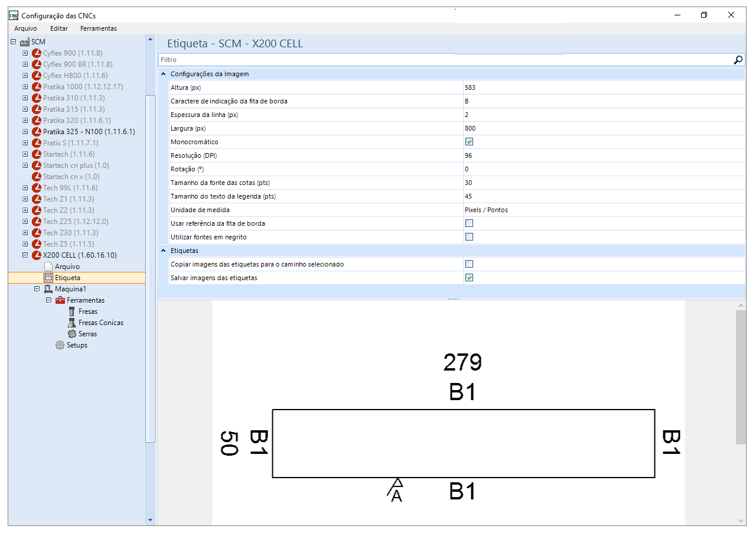The width and height of the screenshot is (756, 539).
Task: Select Tech Z30 (1.11.3) in tree
Action: pyautogui.click(x=71, y=233)
